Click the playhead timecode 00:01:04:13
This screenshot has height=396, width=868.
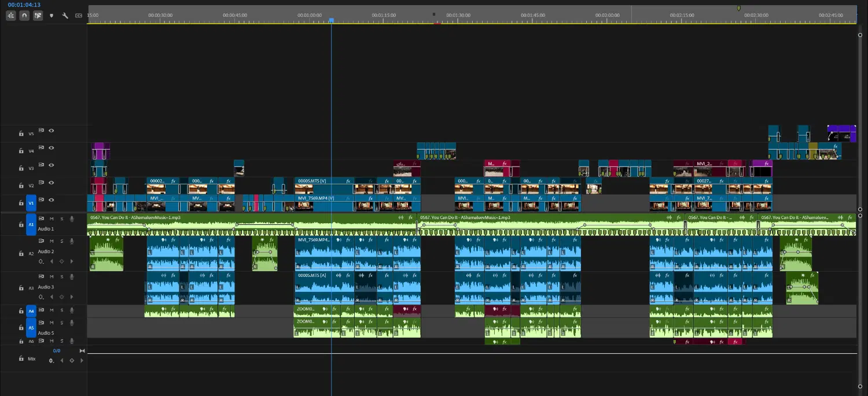click(24, 5)
